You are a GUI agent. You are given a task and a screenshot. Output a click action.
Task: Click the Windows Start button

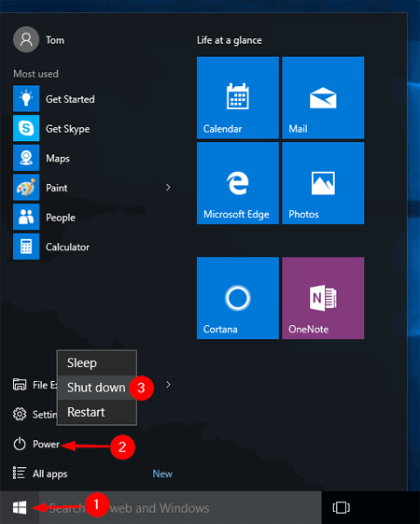pos(20,507)
